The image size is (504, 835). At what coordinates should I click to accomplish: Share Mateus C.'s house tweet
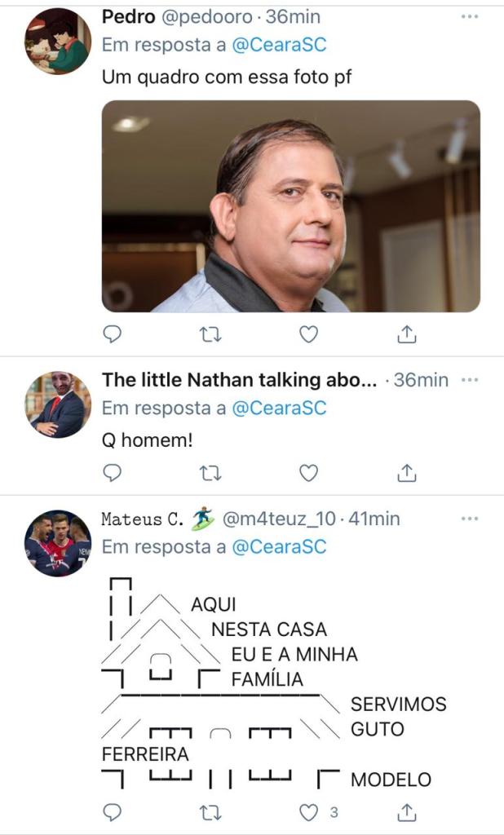tap(407, 812)
